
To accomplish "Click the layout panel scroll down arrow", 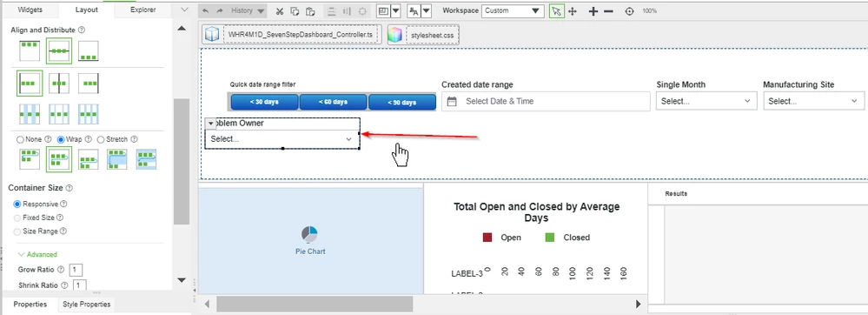I will (x=182, y=280).
